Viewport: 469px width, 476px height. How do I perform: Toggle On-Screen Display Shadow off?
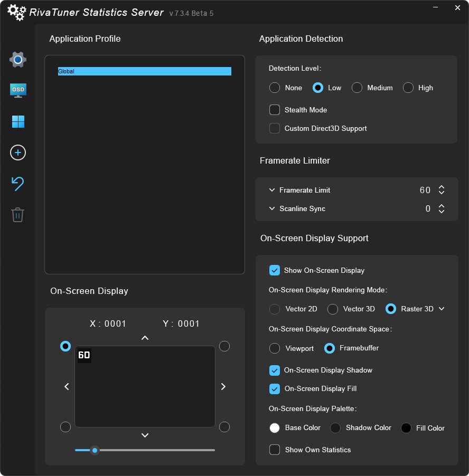(274, 370)
